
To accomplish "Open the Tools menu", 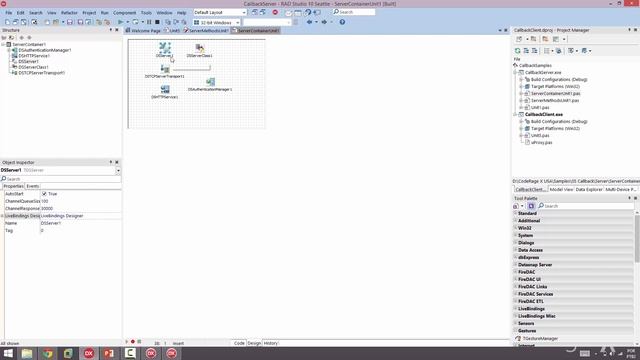I will tap(146, 13).
